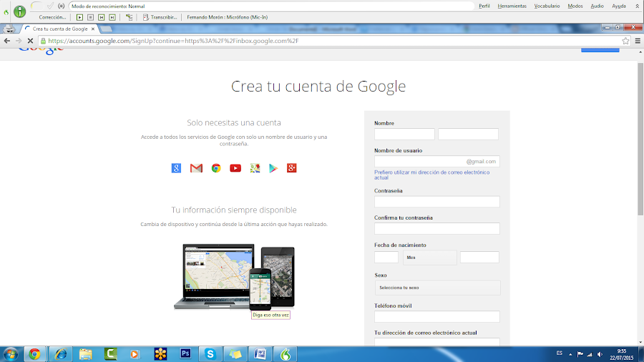Screen dimensions: 644x362
Task: Open Photoshop from the taskbar
Action: click(x=185, y=354)
